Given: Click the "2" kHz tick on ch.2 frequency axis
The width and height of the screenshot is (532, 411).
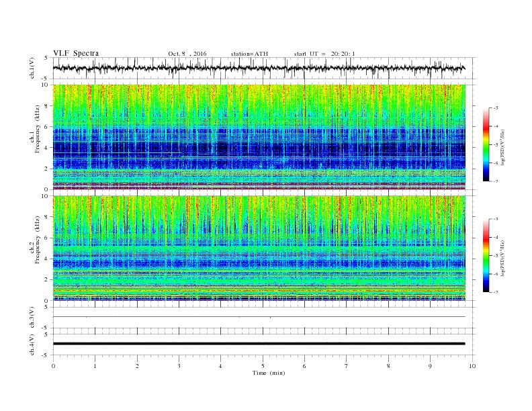Looking at the screenshot, I should (x=47, y=280).
